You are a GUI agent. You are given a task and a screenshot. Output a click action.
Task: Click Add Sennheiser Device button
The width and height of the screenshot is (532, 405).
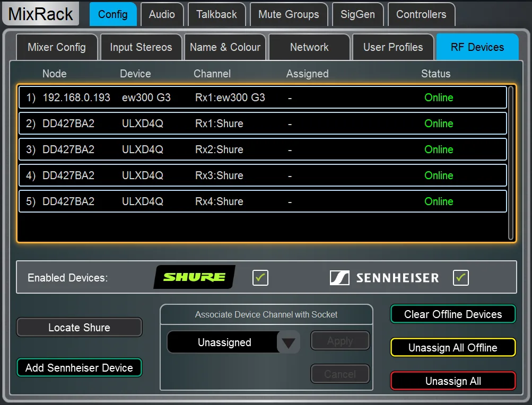point(79,368)
